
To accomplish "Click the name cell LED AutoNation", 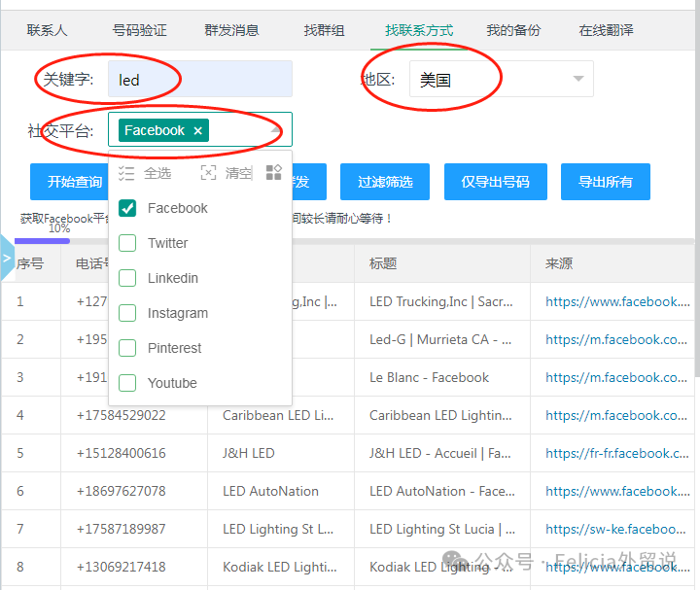I will coord(270,492).
